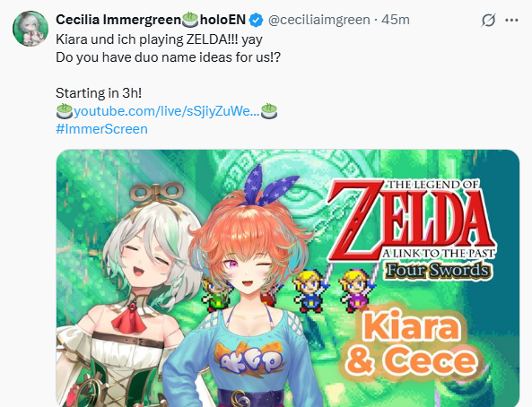Click the matcha emoji before YouTube link
This screenshot has width=532, height=407.
(65, 111)
